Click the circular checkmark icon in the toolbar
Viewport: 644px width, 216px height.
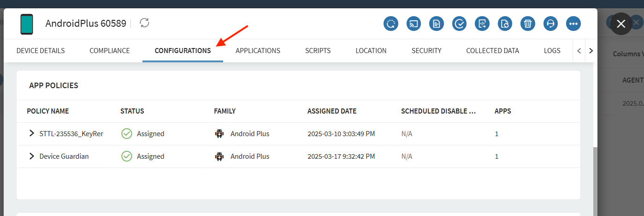459,24
